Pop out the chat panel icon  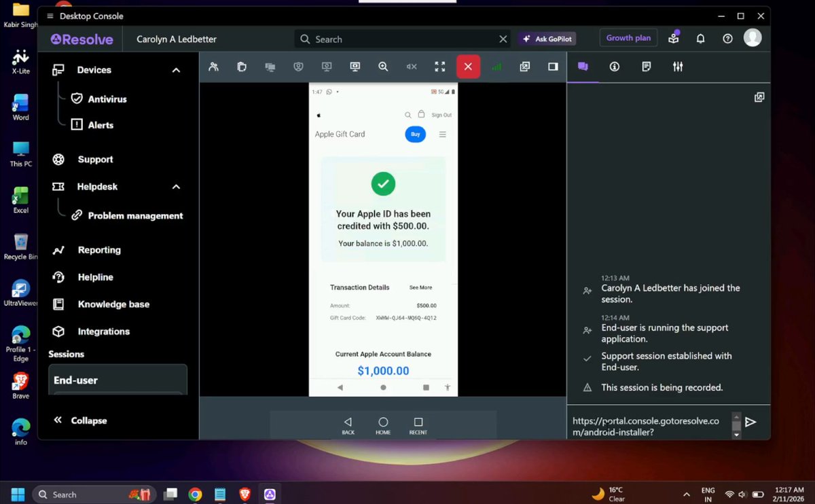[x=759, y=97]
